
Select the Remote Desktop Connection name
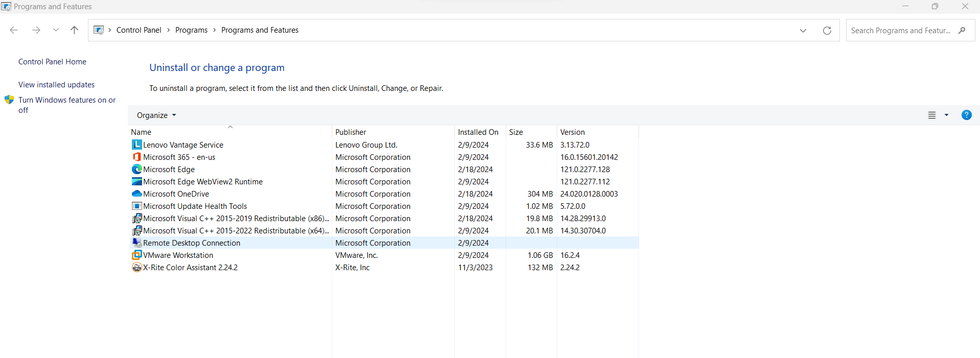coord(192,243)
